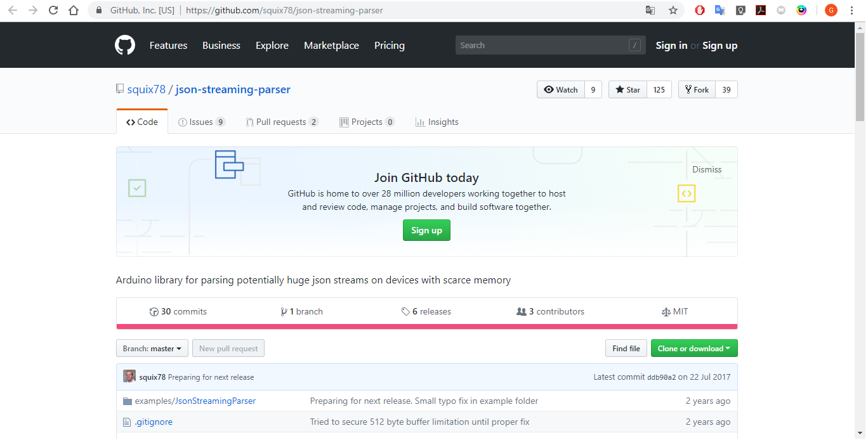Click the MIT license scale icon
The image size is (868, 440).
[x=666, y=312]
